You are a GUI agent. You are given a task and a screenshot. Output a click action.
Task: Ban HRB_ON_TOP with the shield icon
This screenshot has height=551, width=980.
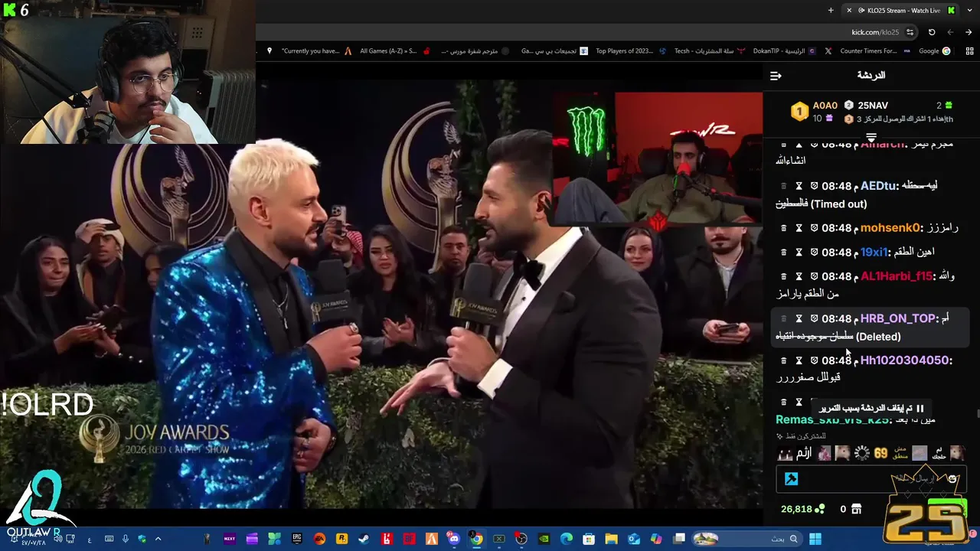coord(814,318)
